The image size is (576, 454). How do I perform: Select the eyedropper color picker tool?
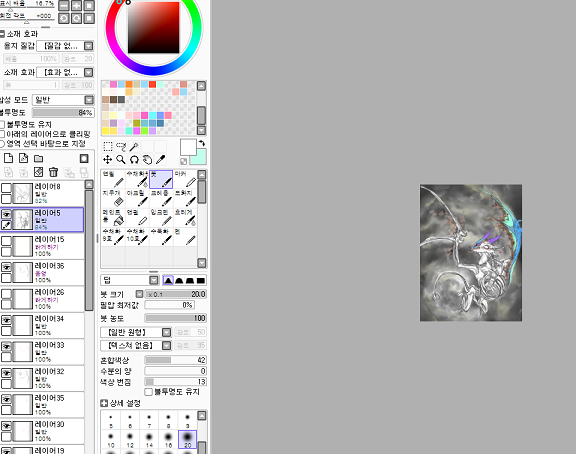(161, 159)
